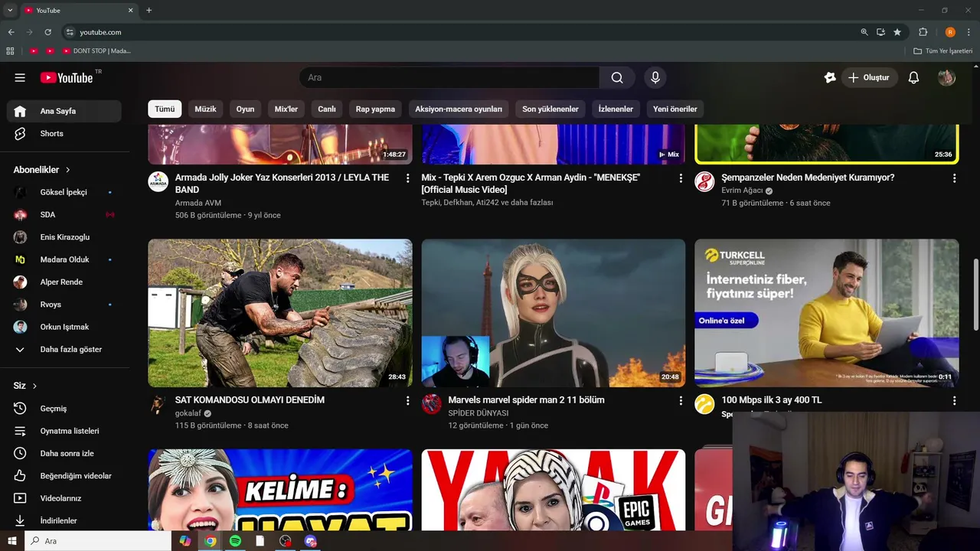Viewport: 980px width, 551px height.
Task: Reload the page in browser
Action: click(x=47, y=32)
